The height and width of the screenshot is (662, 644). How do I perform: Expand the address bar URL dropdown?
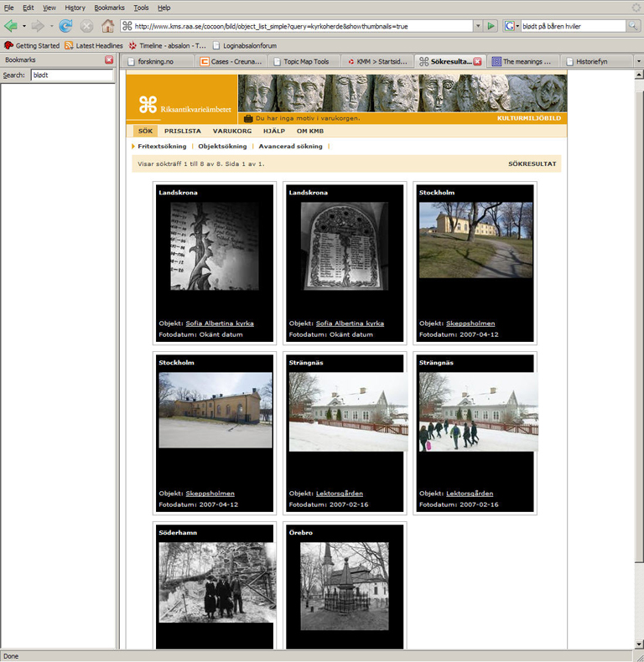click(478, 26)
